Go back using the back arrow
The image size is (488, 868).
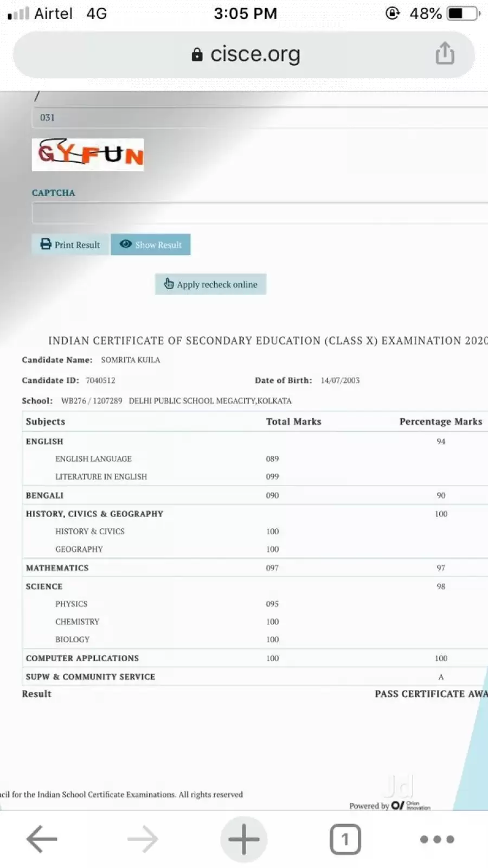[42, 839]
